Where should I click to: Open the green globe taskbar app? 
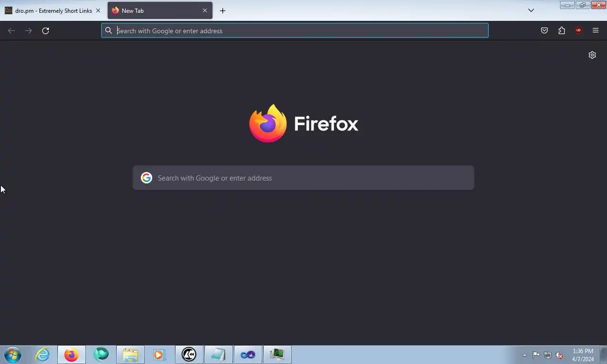[x=101, y=355]
